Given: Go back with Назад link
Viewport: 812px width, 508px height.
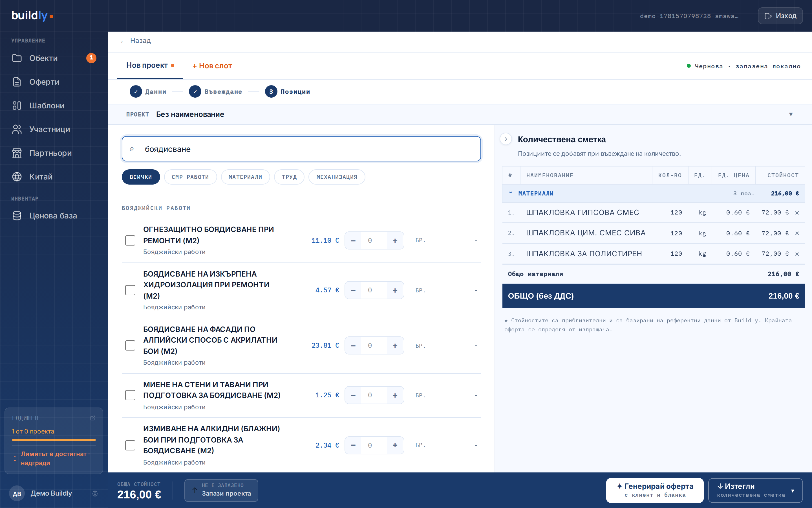Looking at the screenshot, I should click(136, 41).
